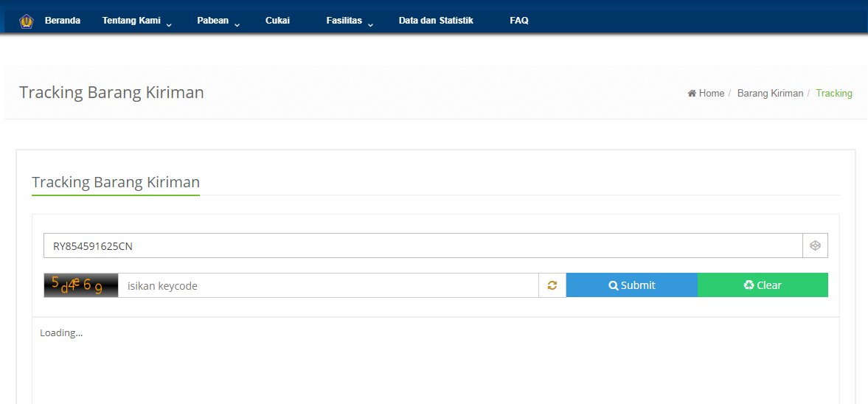Click the underlined Tracking Barang Kiriman section heading
This screenshot has width=868, height=404.
click(x=116, y=182)
